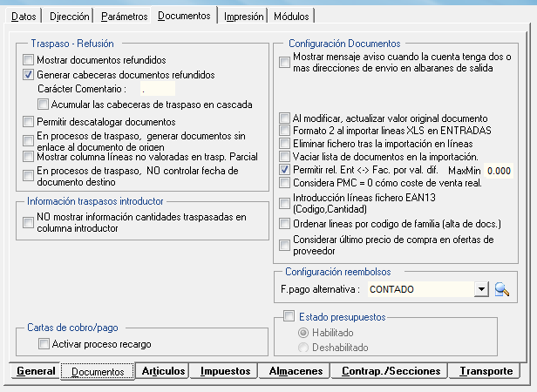Viewport: 537px width, 392px height.
Task: Select the top Documentos tab
Action: (184, 16)
